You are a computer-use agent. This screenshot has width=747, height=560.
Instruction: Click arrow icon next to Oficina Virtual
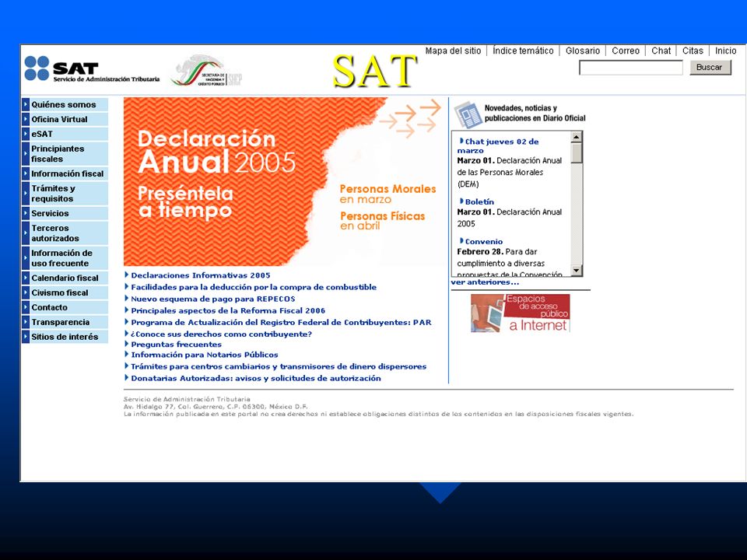click(x=26, y=119)
